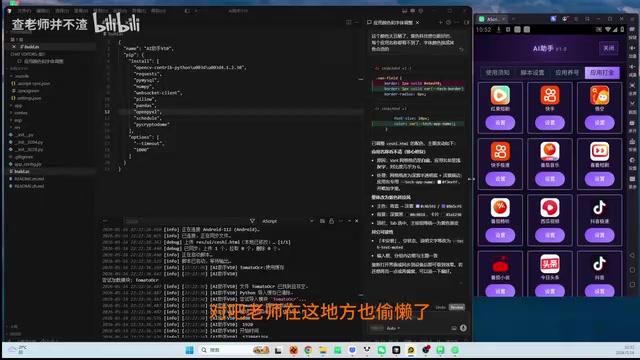Viewport: 640px width, 360px height.
Task: Open the Auto model dropdown in chat
Action: [x=393, y=328]
